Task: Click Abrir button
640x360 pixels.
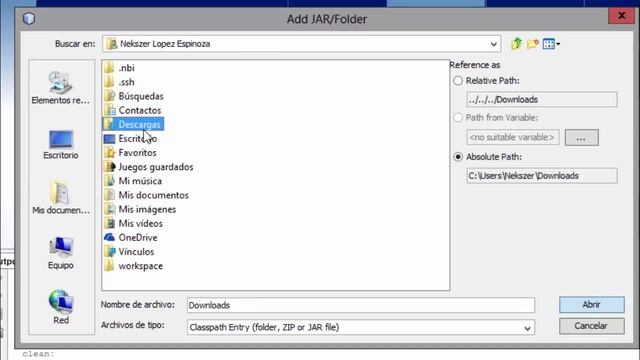Action: [x=591, y=304]
